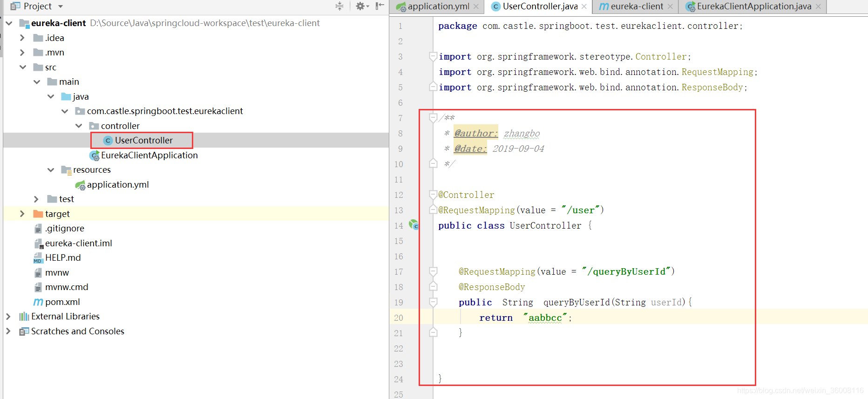The width and height of the screenshot is (868, 399).
Task: Click the HELP.md markdown file icon
Action: coord(38,257)
